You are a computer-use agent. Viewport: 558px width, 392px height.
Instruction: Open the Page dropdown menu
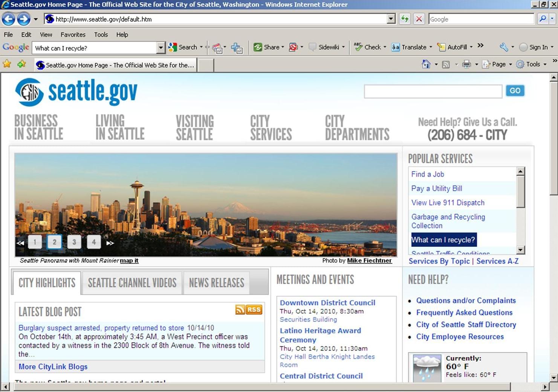pos(498,64)
